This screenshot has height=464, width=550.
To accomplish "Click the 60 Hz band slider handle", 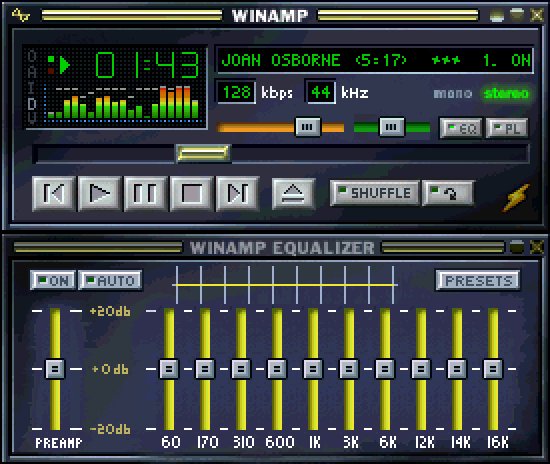I will [169, 369].
